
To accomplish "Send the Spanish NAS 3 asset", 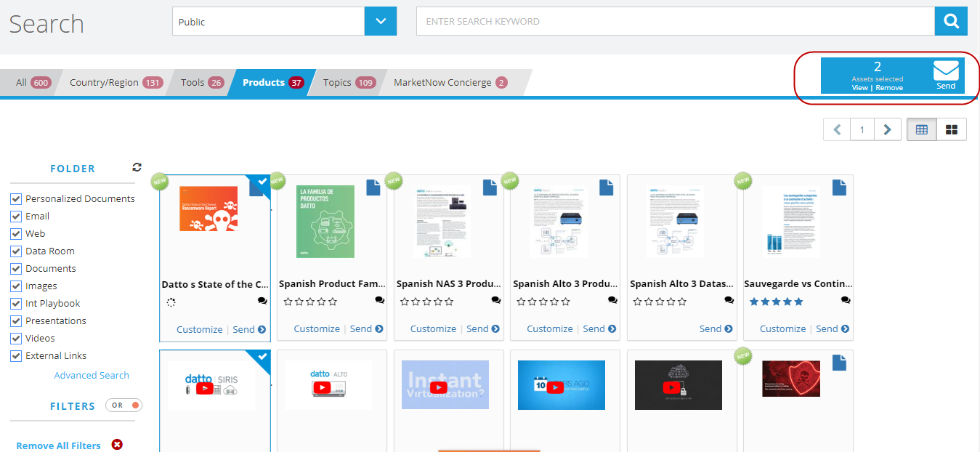I will [x=483, y=329].
